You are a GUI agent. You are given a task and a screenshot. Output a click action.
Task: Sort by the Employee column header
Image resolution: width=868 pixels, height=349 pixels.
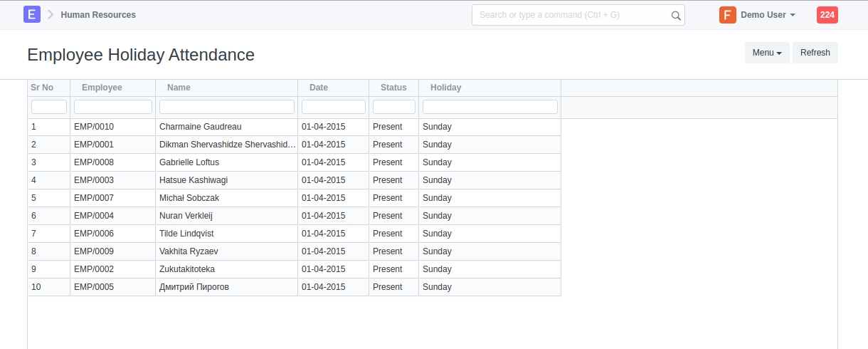pyautogui.click(x=102, y=88)
